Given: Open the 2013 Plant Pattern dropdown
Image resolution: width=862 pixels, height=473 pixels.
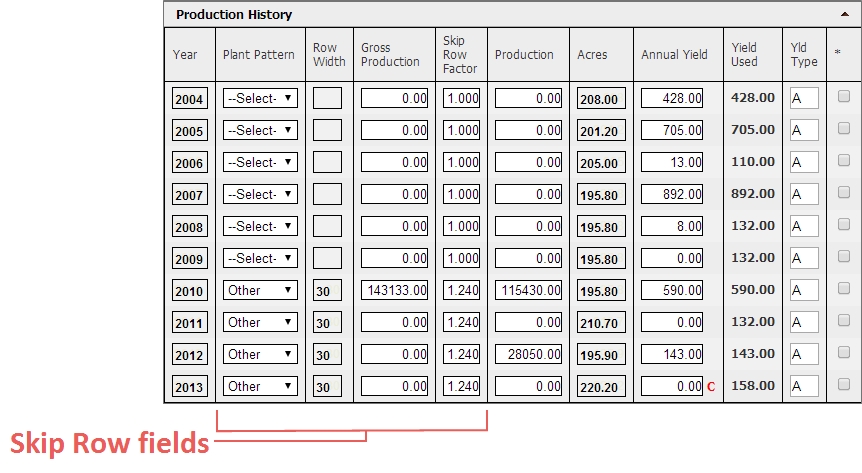Looking at the screenshot, I should click(x=260, y=386).
